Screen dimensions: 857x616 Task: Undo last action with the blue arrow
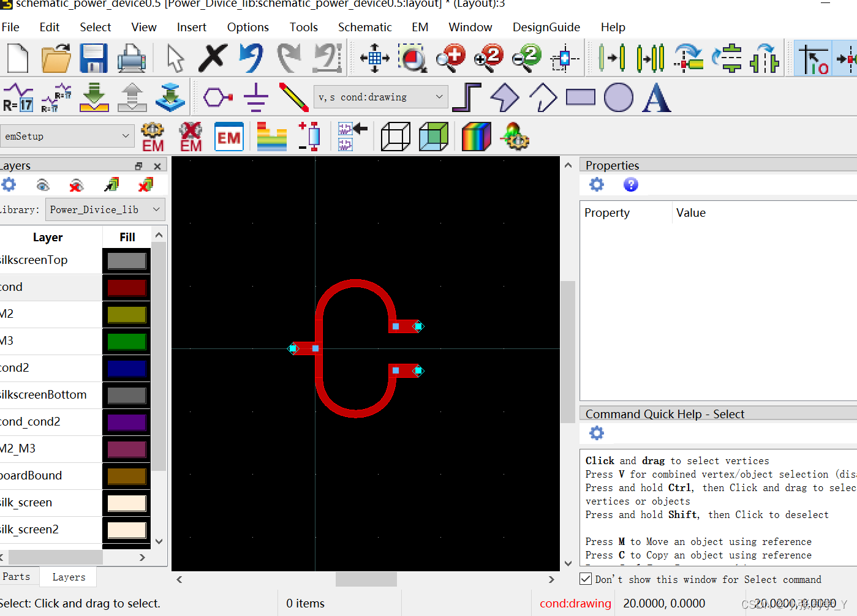[x=251, y=58]
